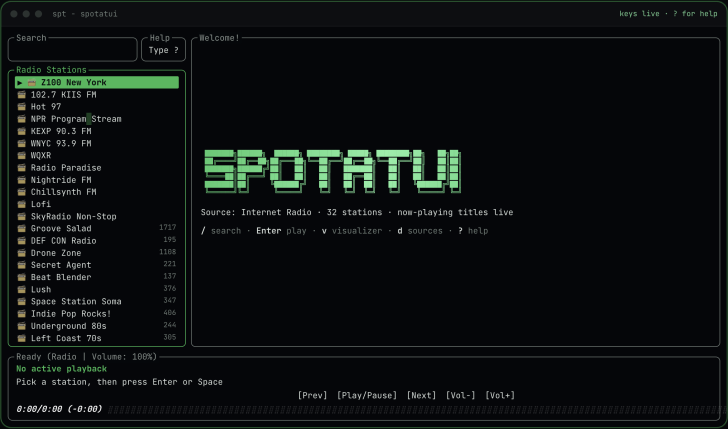Click the radio icon beside WQXR
The height and width of the screenshot is (429, 728).
click(x=21, y=156)
